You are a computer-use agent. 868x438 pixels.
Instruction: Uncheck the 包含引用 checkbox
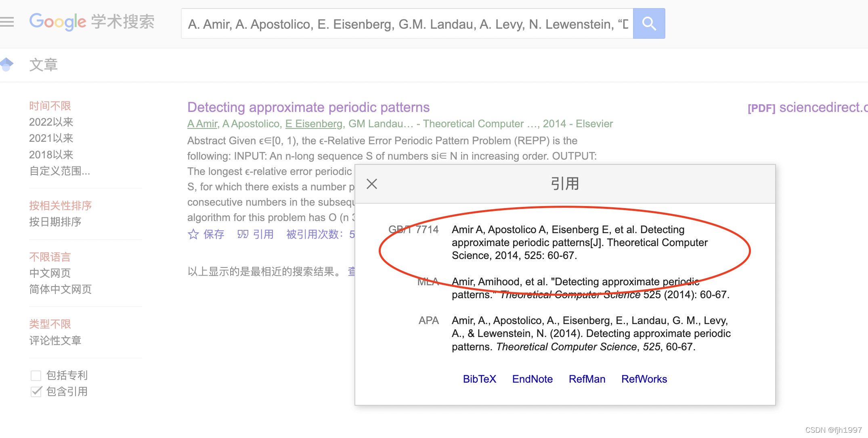tap(36, 392)
